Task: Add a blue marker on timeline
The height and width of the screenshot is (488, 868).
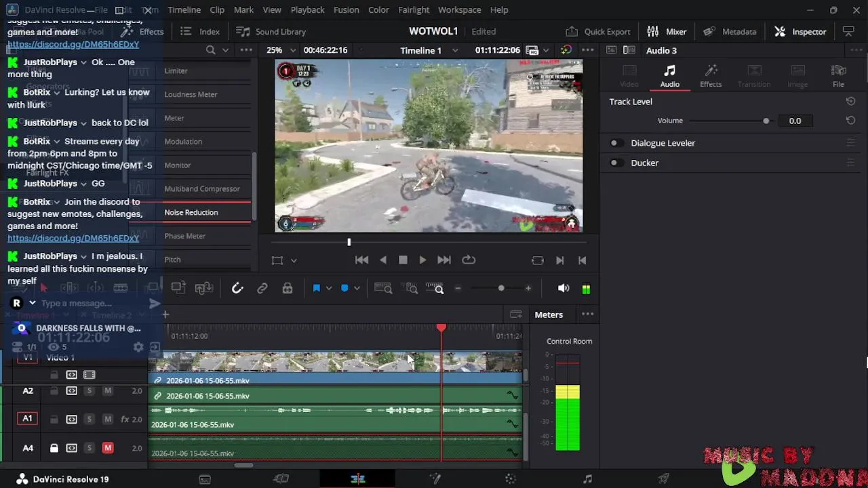Action: tap(344, 288)
